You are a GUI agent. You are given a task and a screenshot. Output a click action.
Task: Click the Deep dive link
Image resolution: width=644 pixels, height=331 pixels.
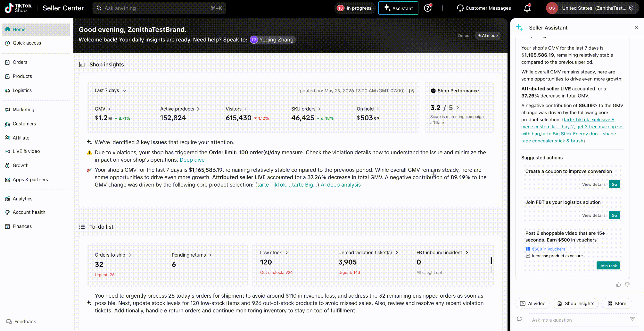pos(192,160)
